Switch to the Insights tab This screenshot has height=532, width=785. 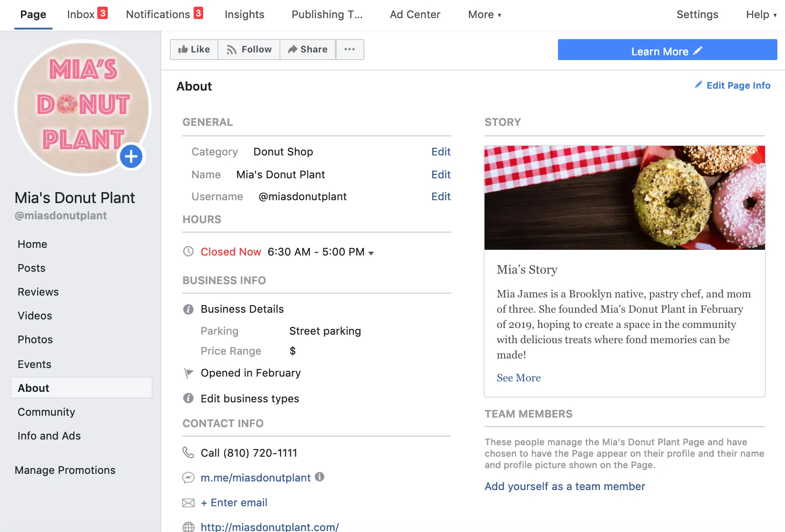click(x=244, y=14)
